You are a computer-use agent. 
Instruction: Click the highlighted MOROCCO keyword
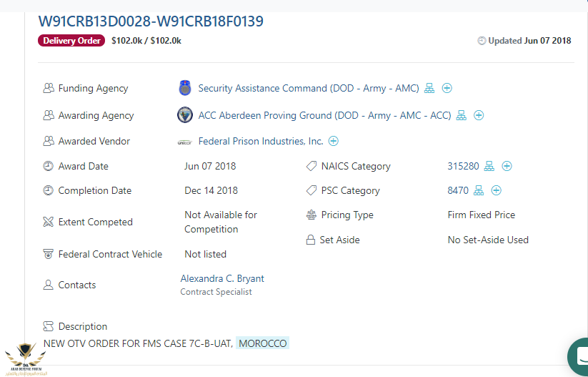click(x=262, y=343)
